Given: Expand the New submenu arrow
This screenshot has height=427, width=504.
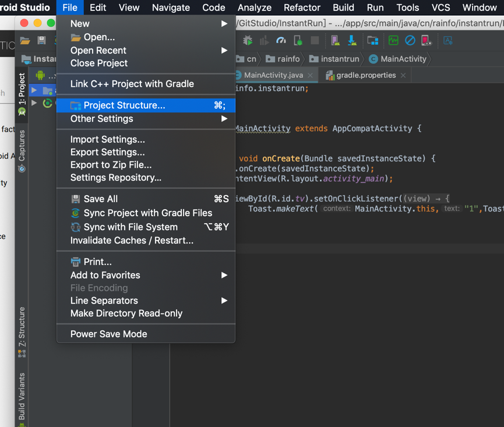Looking at the screenshot, I should pyautogui.click(x=224, y=24).
